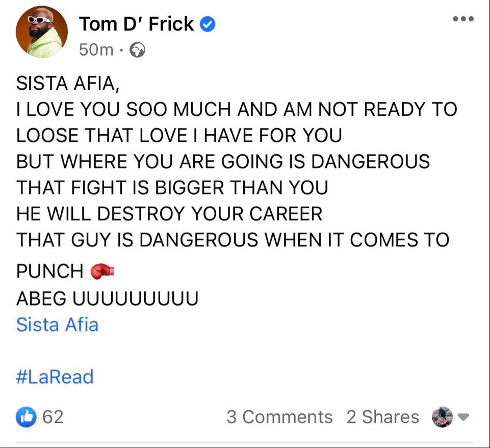Open Tom D' Frick's profile picture

tap(42, 32)
